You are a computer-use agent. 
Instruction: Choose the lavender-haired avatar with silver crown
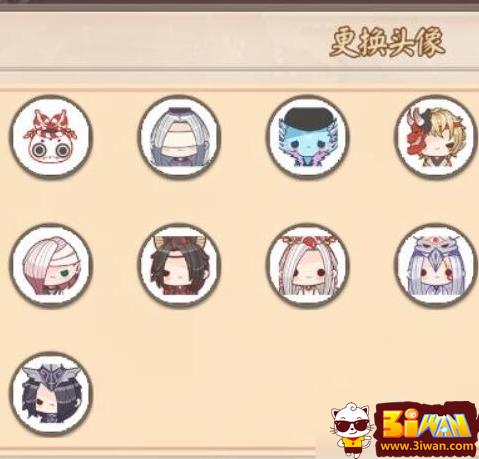coord(436,265)
